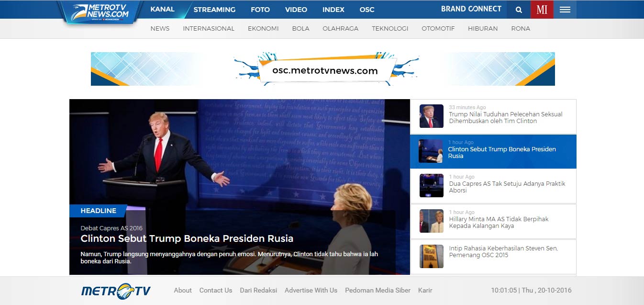Click thumbnail of highlighted Clinton Sebut story

pos(431,151)
